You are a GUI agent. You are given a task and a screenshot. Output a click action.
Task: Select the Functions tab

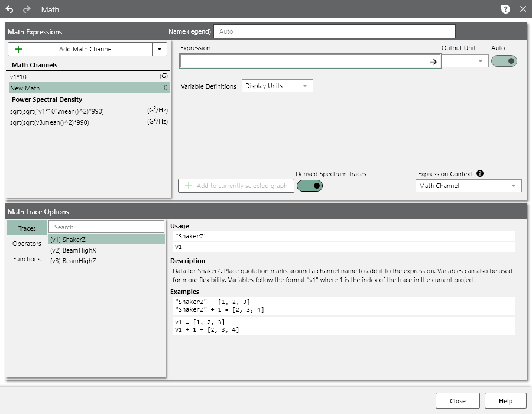coord(27,259)
